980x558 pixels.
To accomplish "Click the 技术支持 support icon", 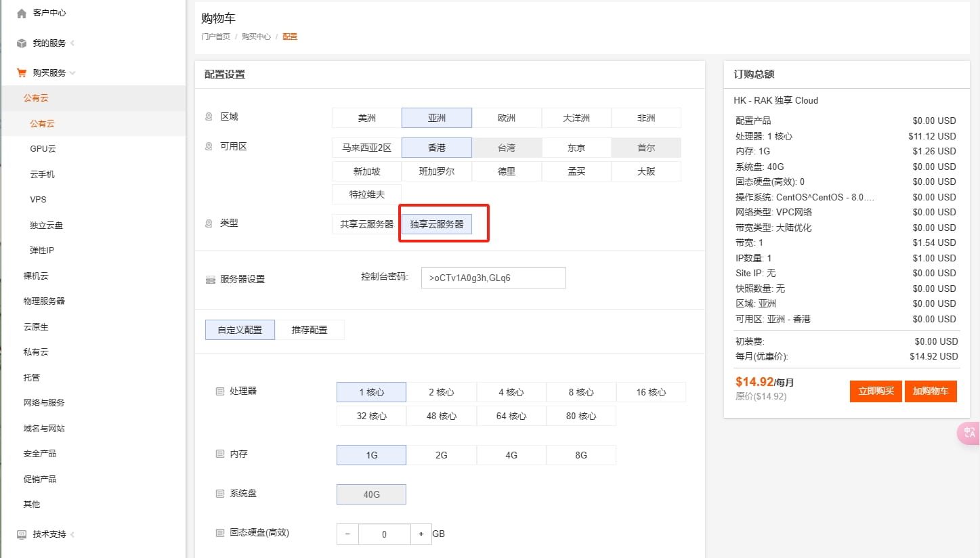I will click(x=21, y=534).
